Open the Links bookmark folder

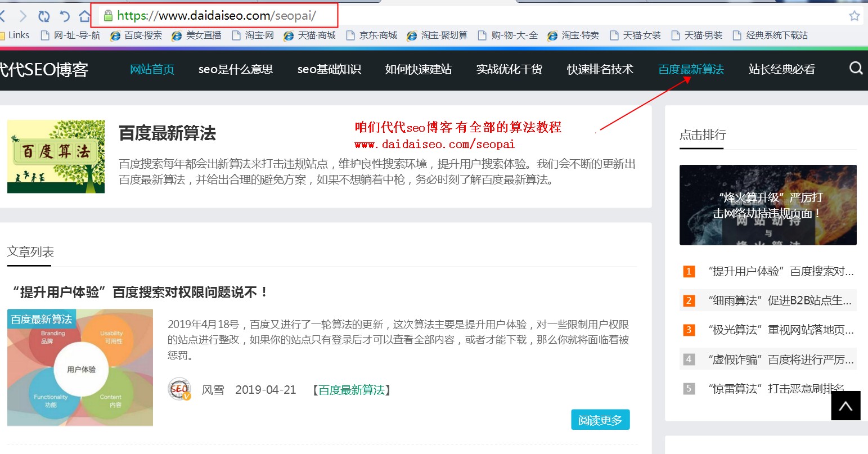(15, 35)
